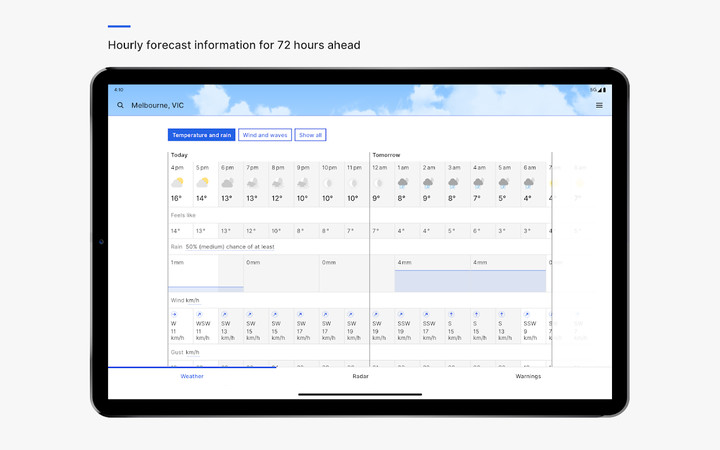Click the 16° temperature at 4pm

pos(176,198)
